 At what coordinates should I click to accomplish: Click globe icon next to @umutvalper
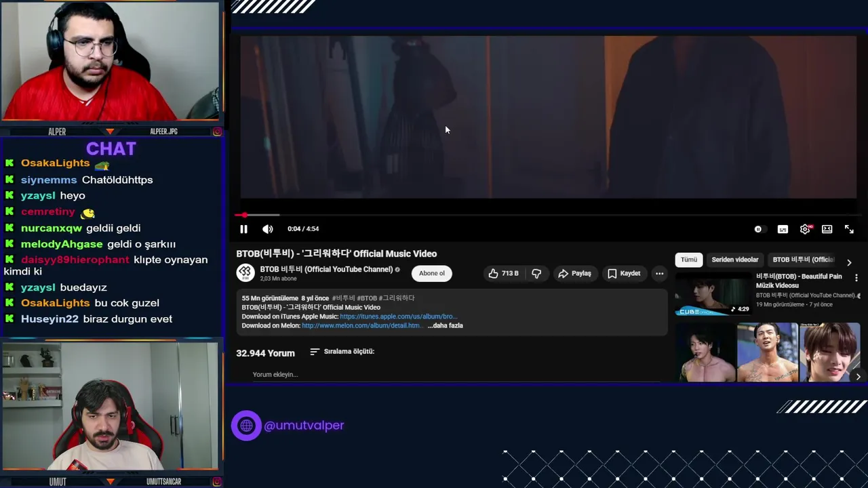point(246,426)
